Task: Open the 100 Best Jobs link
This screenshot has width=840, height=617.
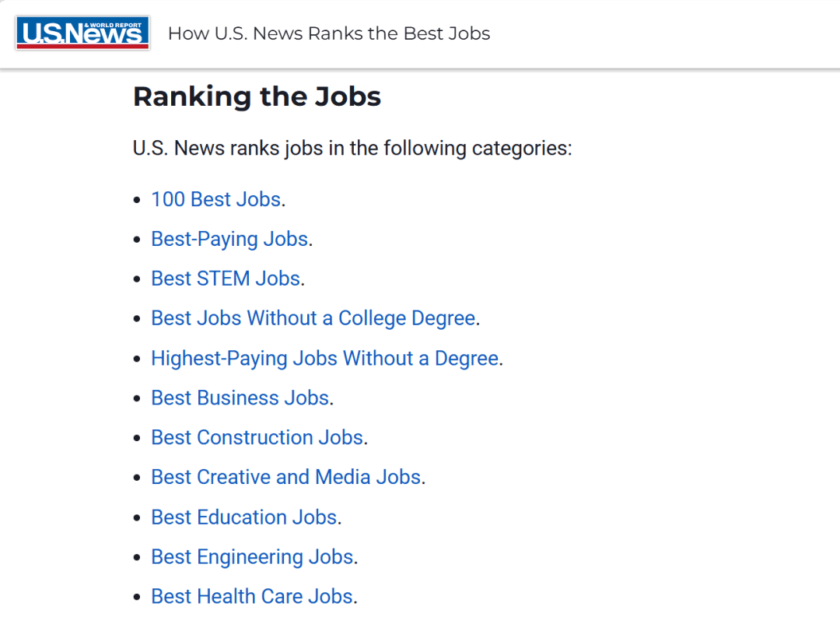Action: (x=216, y=199)
